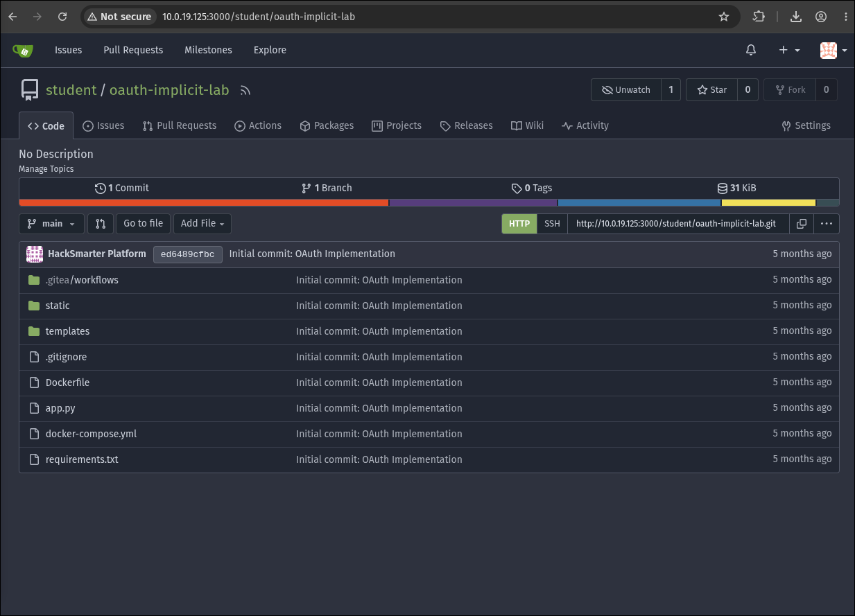This screenshot has width=855, height=616.
Task: Expand the main branch dropdown
Action: 52,224
